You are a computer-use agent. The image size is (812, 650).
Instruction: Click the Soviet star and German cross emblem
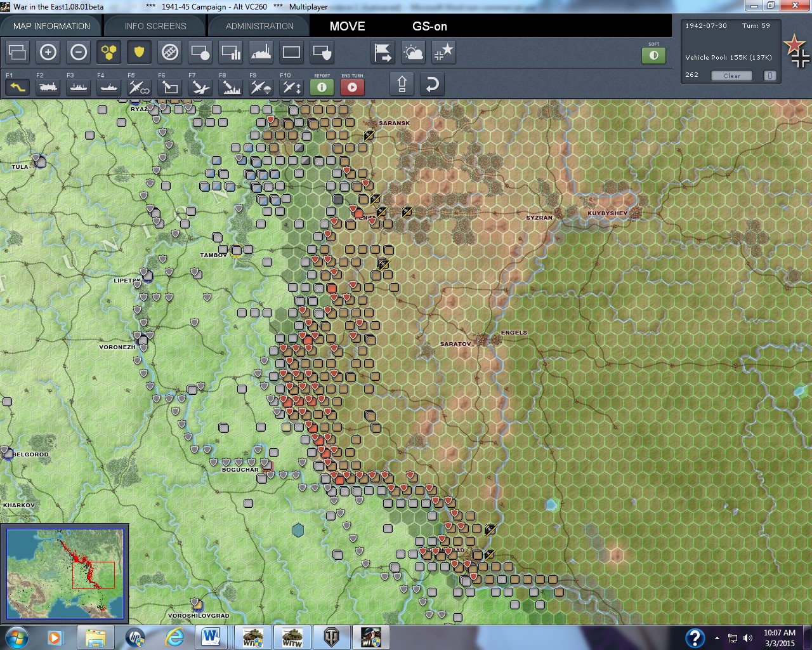coord(797,52)
